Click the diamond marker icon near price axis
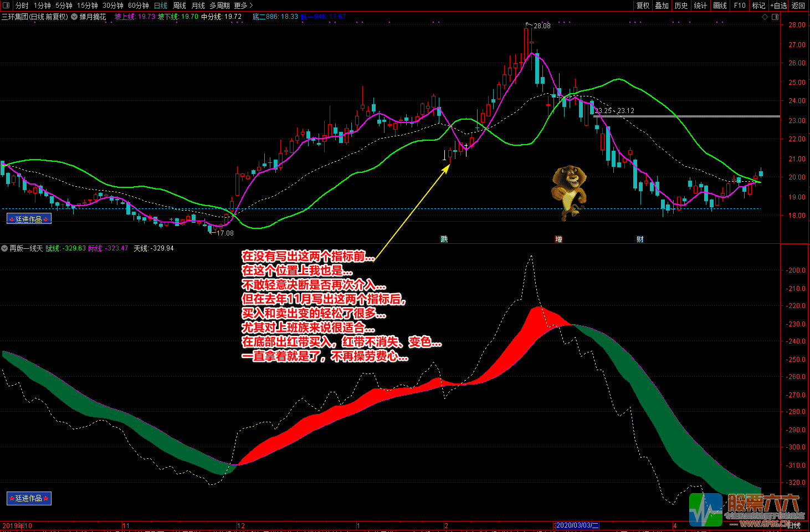Image resolution: width=810 pixels, height=532 pixels. (x=765, y=17)
